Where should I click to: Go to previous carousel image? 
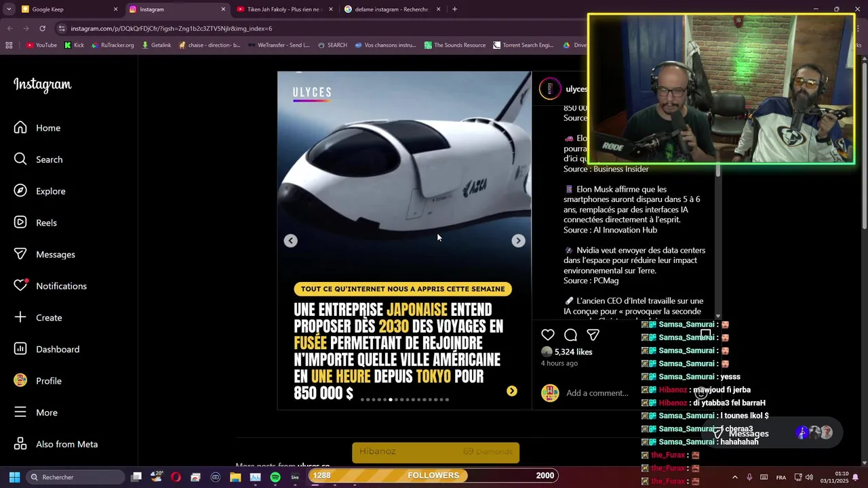[x=290, y=241]
